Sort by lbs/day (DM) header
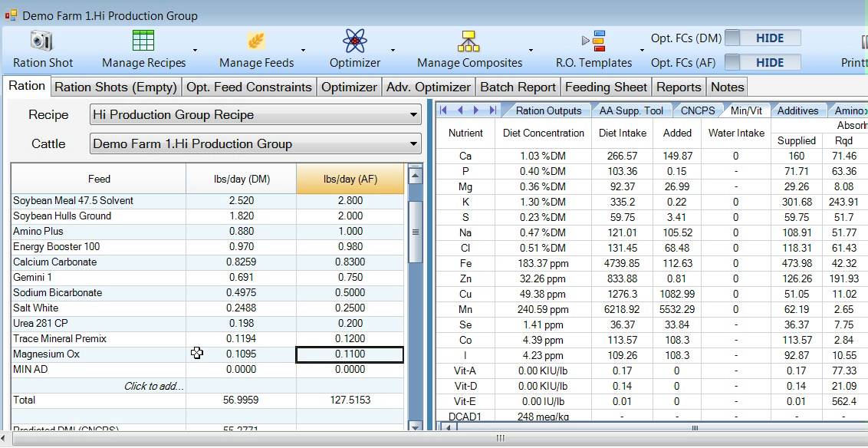The width and height of the screenshot is (868, 448). coord(241,179)
